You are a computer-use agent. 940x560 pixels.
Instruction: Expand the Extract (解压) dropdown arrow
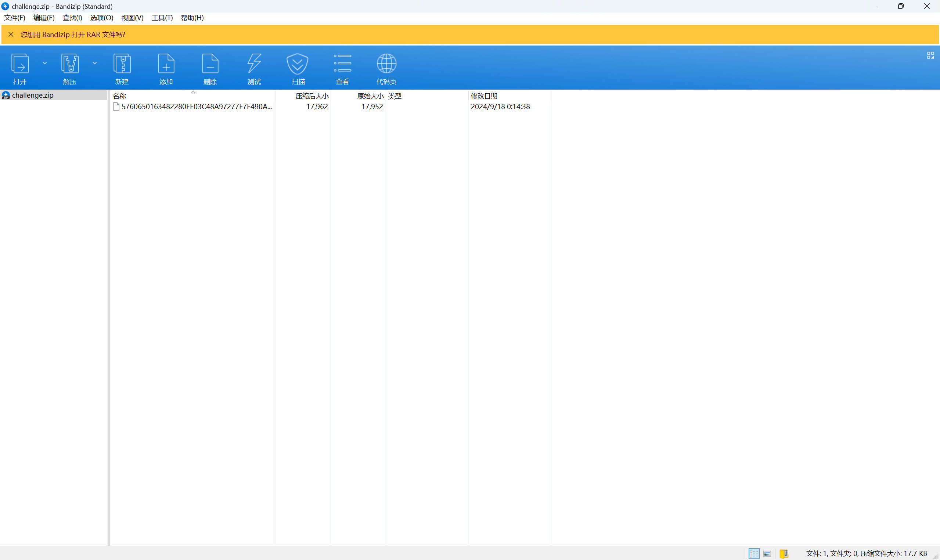coord(95,63)
